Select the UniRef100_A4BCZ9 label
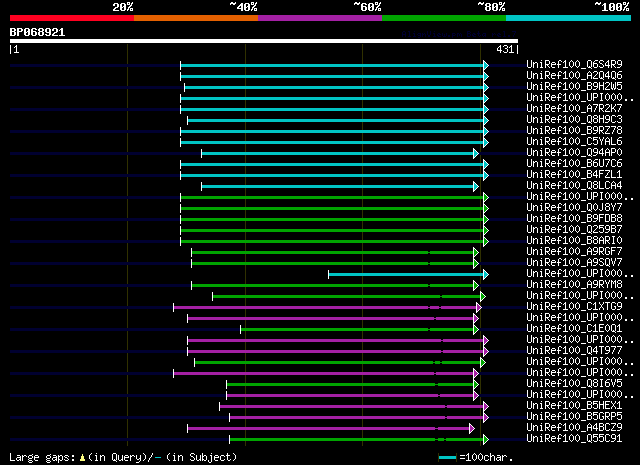 tap(574, 428)
